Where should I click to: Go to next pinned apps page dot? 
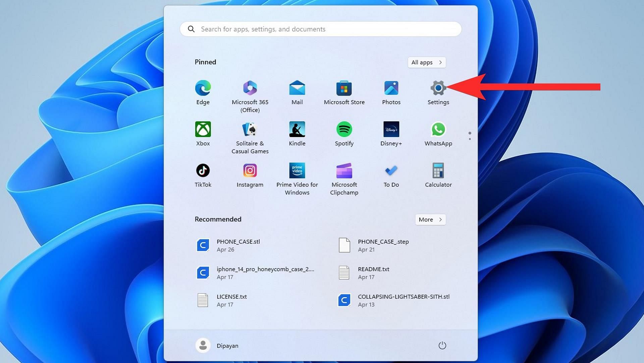point(470,139)
